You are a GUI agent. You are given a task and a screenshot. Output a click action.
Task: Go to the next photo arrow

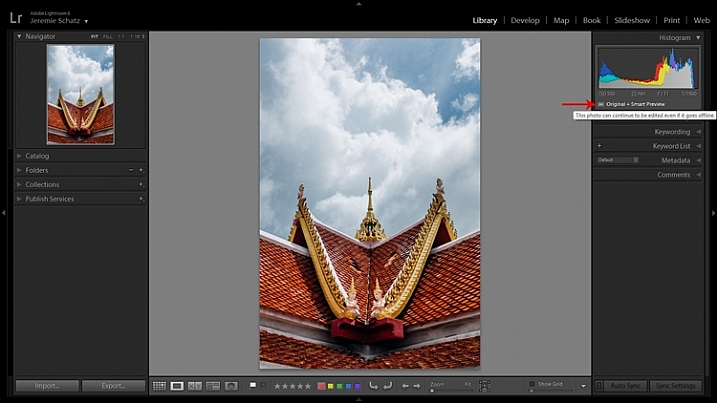(x=417, y=386)
